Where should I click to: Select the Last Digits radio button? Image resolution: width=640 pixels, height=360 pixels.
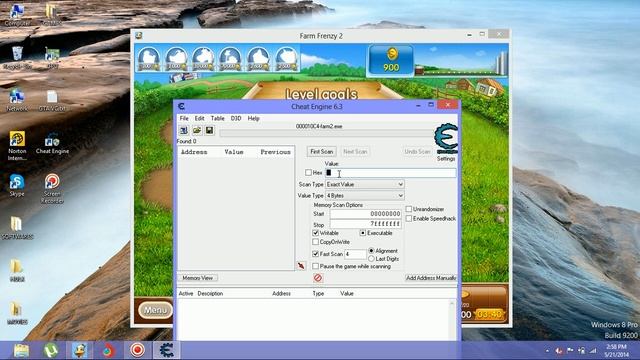tap(371, 259)
